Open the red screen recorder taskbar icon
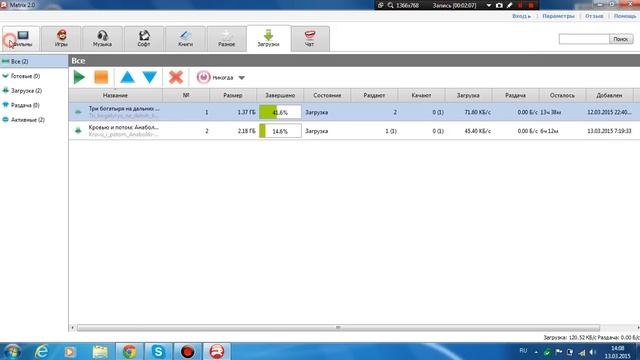This screenshot has height=360, width=640. coord(188,351)
